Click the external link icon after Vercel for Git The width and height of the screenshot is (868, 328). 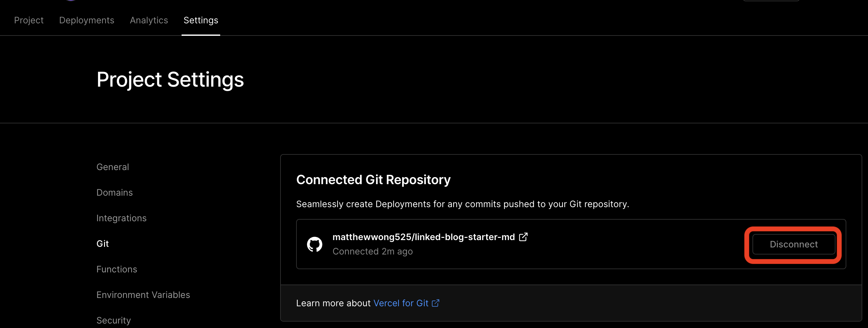[x=436, y=303]
